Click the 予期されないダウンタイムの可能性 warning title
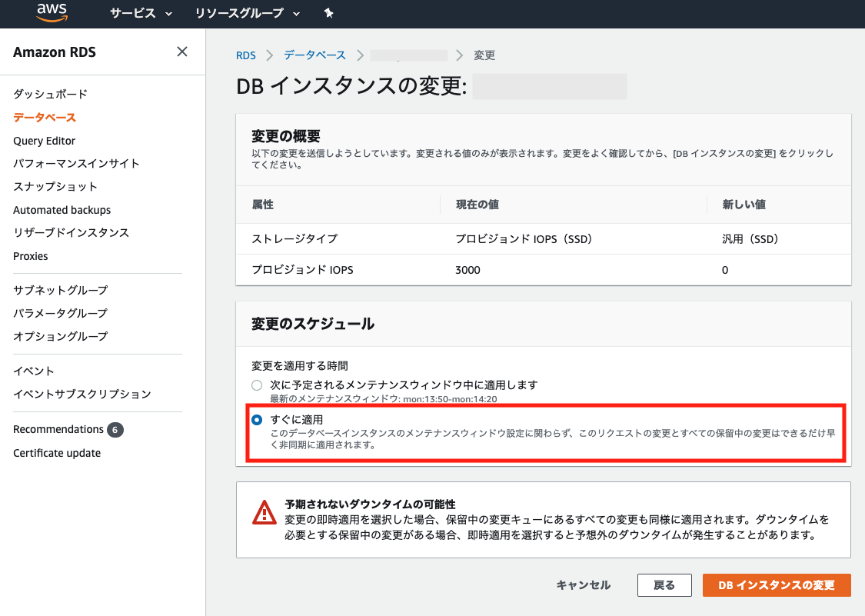 click(370, 504)
